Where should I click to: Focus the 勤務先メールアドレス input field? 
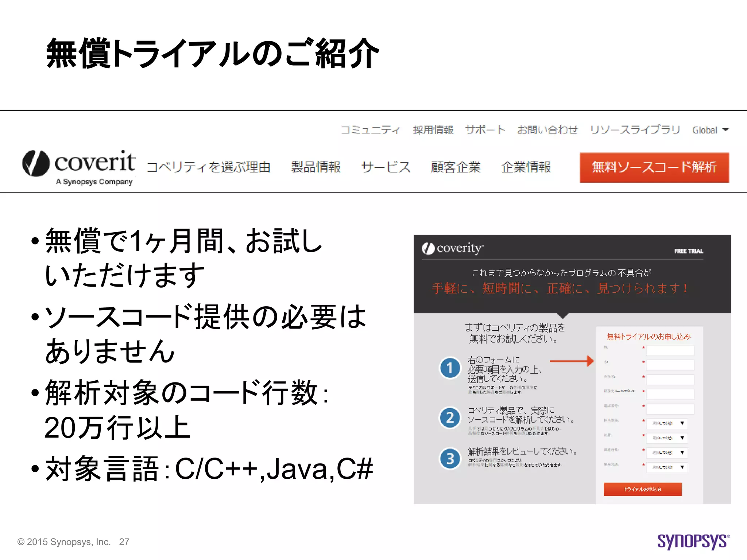[670, 394]
